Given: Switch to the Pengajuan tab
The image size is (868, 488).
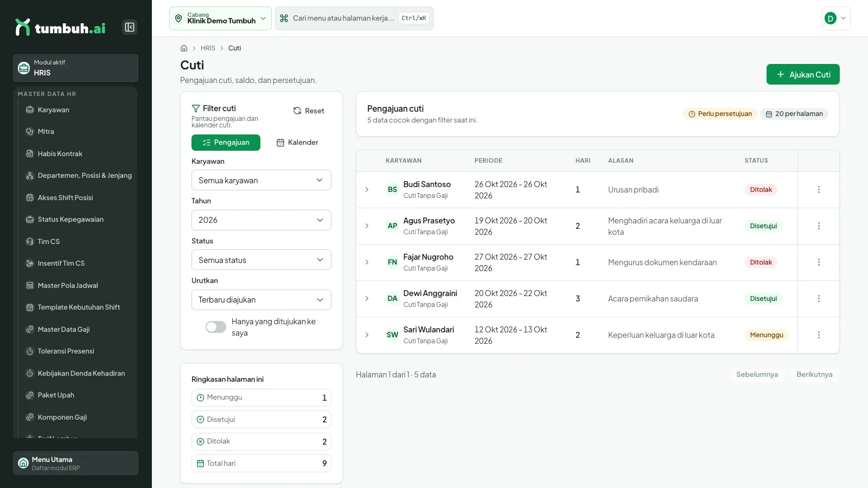Looking at the screenshot, I should click(226, 143).
